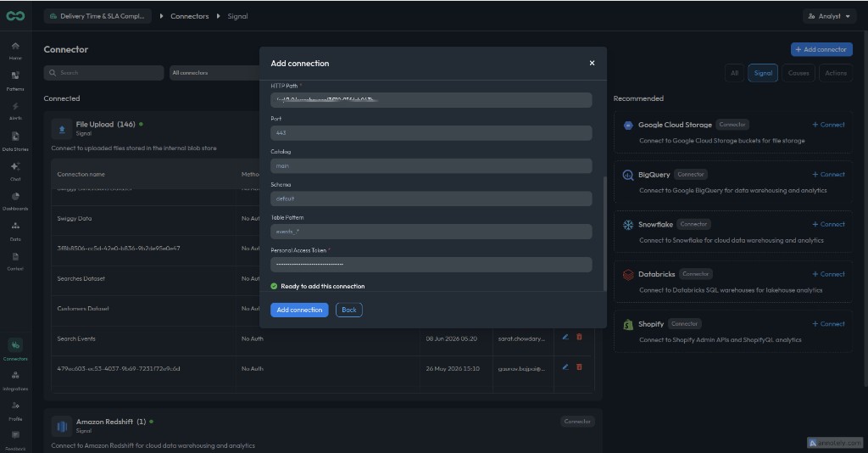The image size is (868, 453).
Task: Click the File Upload connector icon
Action: coord(61,128)
